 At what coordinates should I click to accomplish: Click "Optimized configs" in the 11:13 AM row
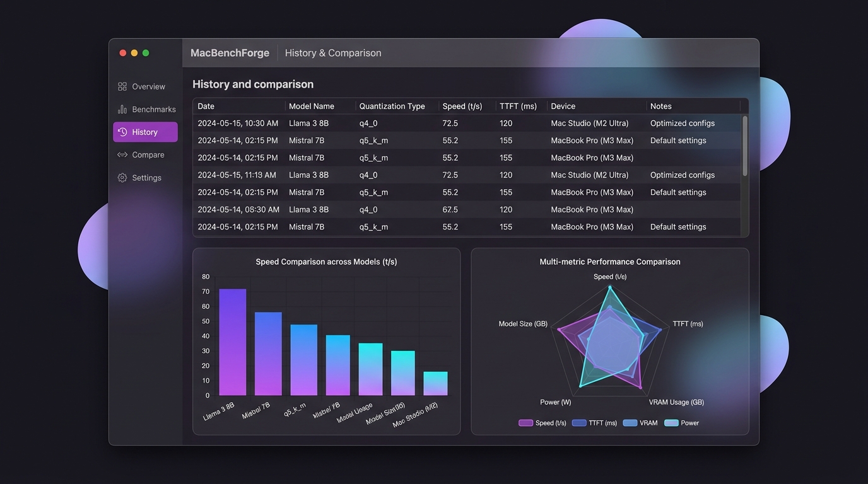[683, 175]
